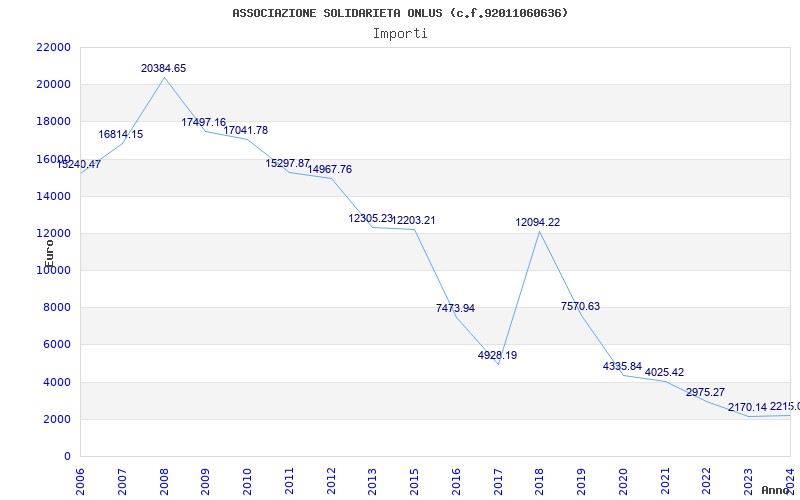Click the y-axis value 6000
800x500 pixels.
pos(56,345)
